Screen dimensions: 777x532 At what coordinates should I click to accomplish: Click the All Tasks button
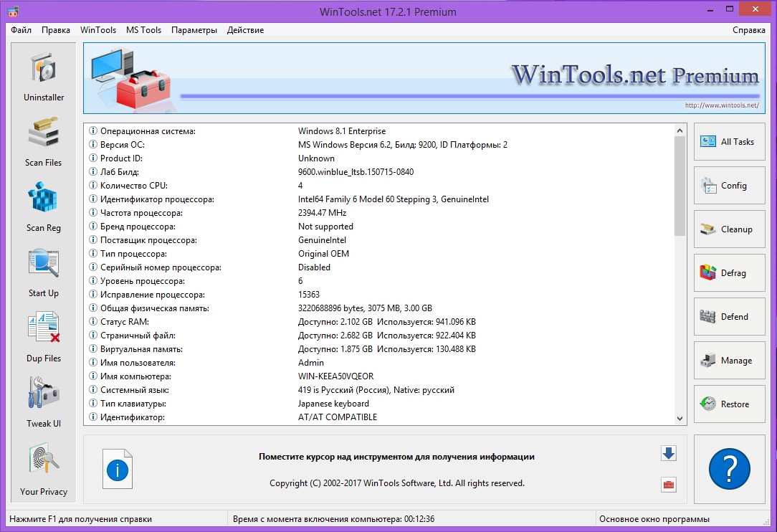click(x=730, y=142)
